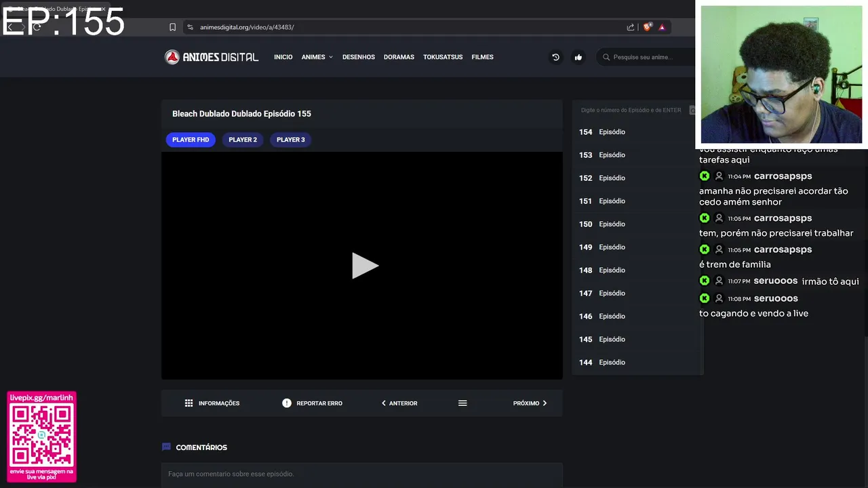
Task: Open episode 149 from the list
Action: click(636, 247)
